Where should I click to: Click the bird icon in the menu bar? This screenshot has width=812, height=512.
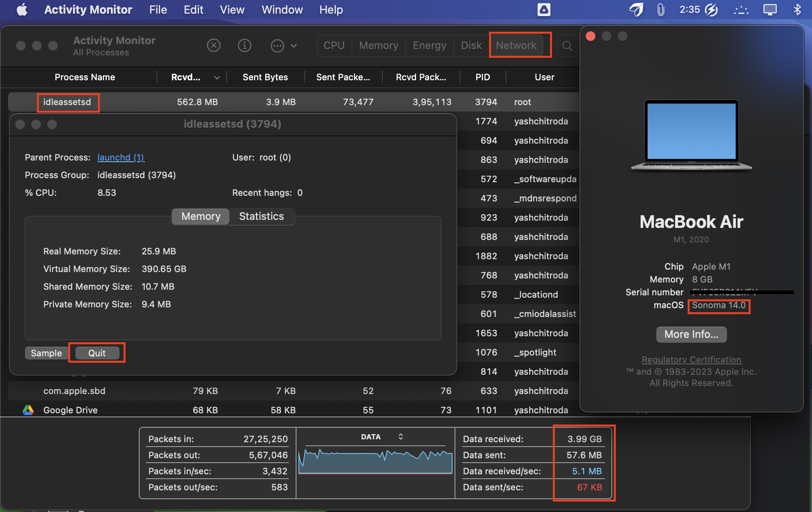[x=636, y=10]
